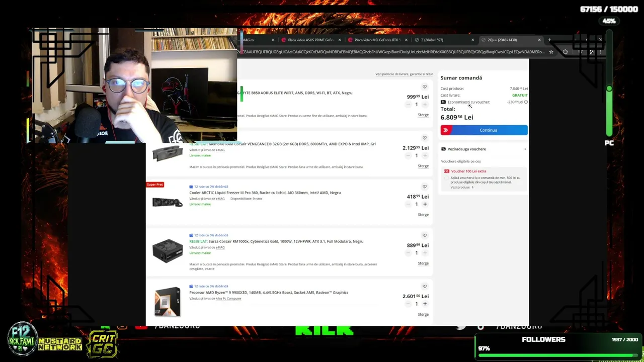Select the Voucher 100 Lei extra radio button

click(446, 177)
